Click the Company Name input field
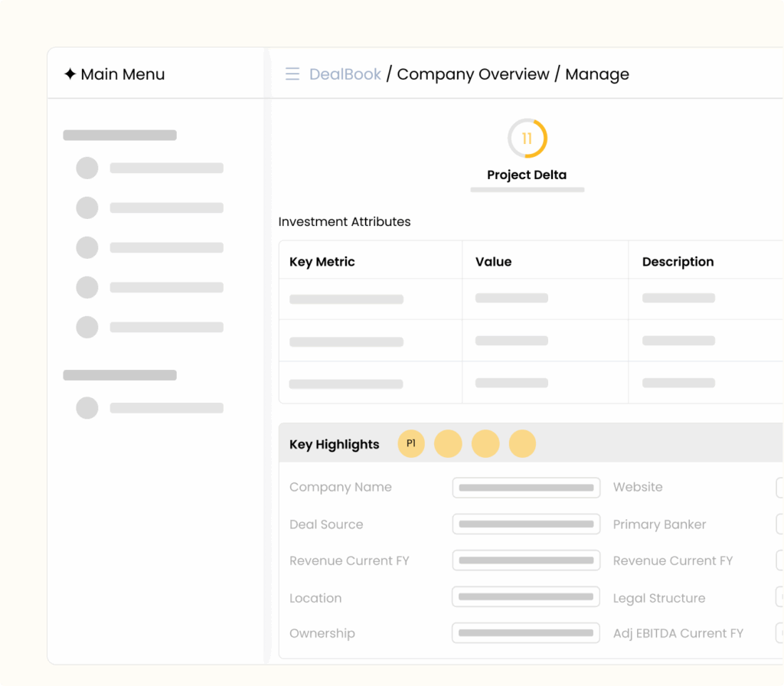The width and height of the screenshot is (784, 686). pos(526,488)
